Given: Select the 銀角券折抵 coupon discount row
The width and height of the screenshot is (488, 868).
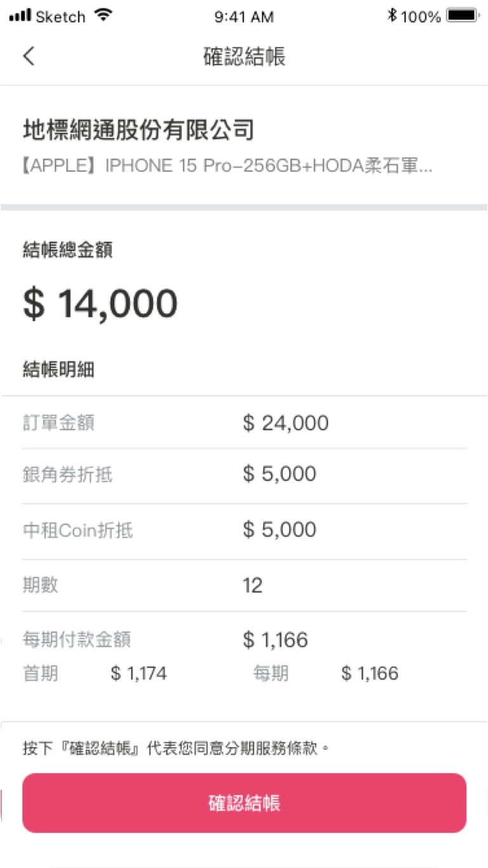Looking at the screenshot, I should click(x=244, y=474).
